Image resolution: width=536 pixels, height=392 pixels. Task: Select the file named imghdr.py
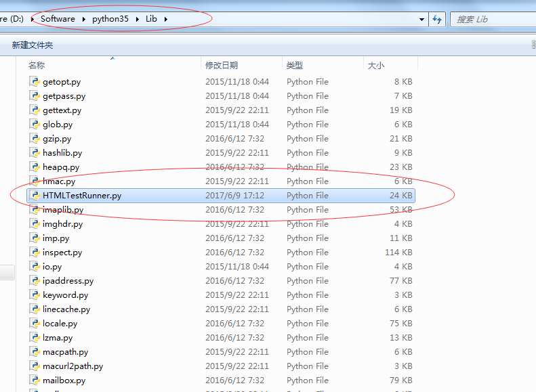(x=62, y=224)
